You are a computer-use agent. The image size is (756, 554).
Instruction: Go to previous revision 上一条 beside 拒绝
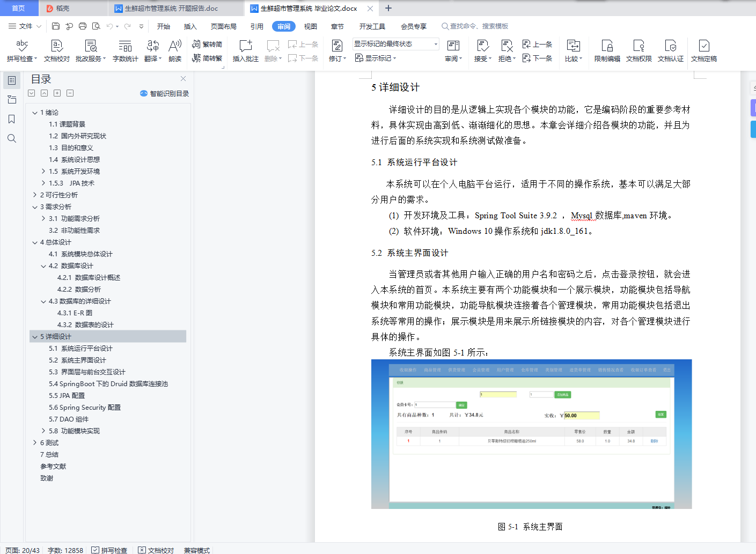point(538,45)
